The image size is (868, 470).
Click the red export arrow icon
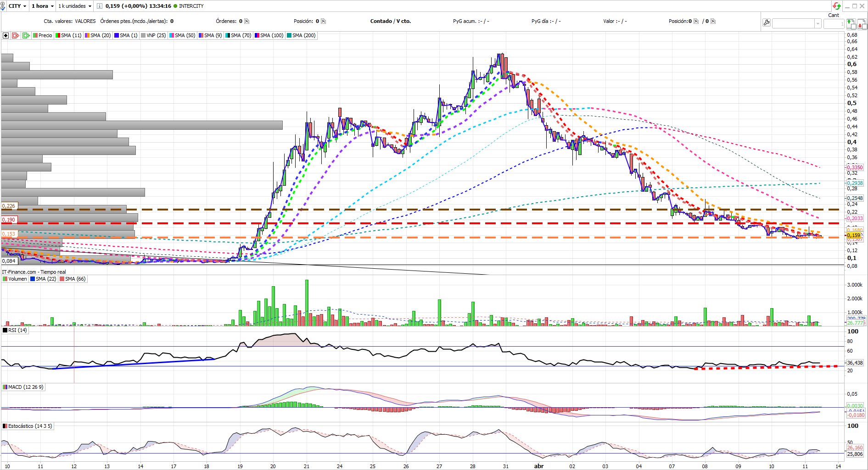tap(16, 35)
